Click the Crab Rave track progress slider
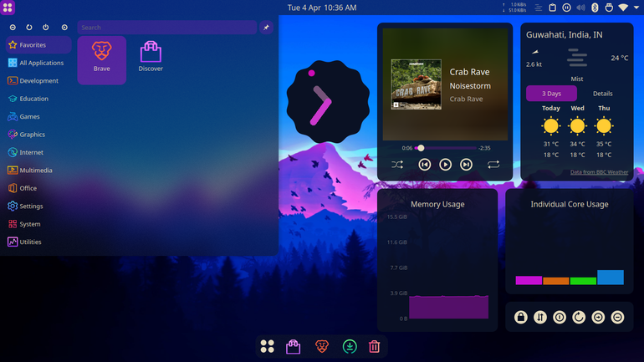Viewport: 644px width, 362px height. click(446, 148)
